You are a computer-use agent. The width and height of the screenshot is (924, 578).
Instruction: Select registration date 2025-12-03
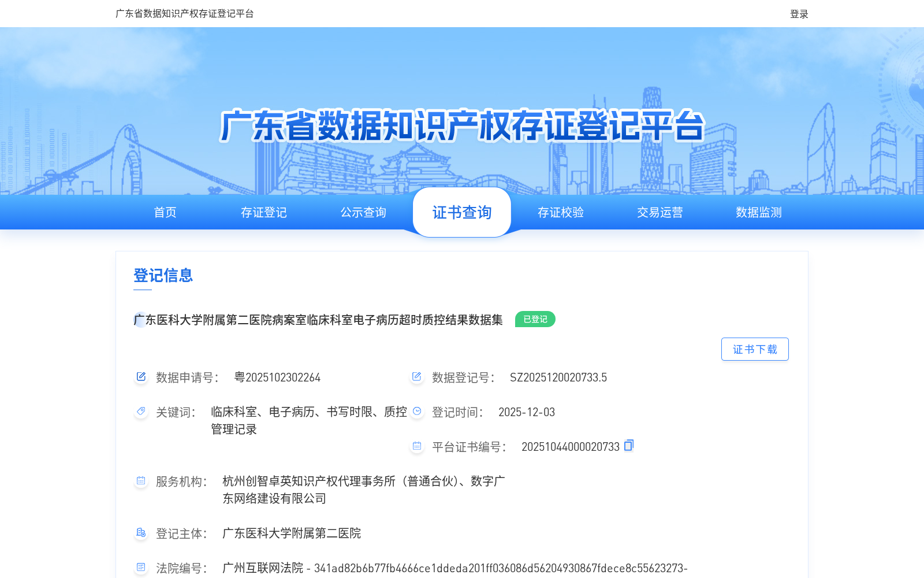pos(527,412)
